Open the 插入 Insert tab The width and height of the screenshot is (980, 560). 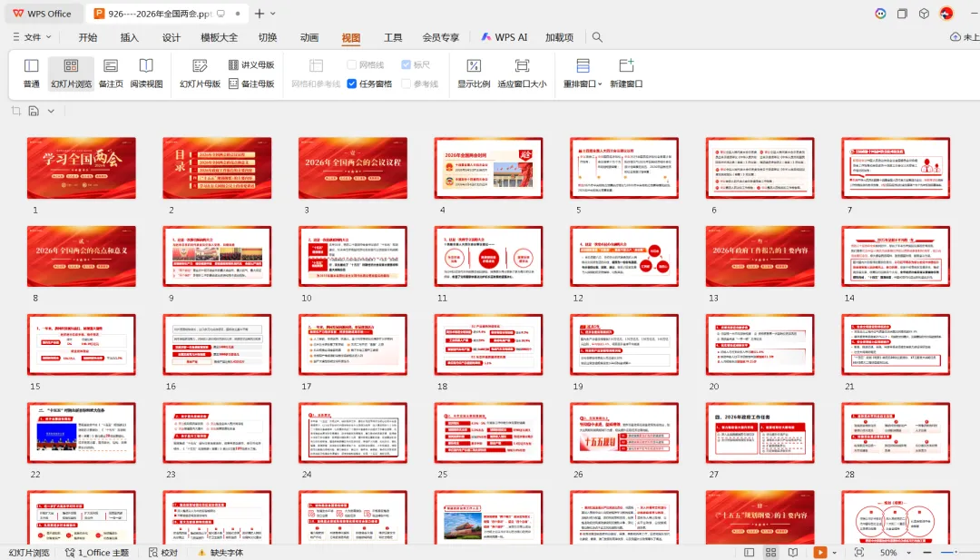pyautogui.click(x=130, y=37)
